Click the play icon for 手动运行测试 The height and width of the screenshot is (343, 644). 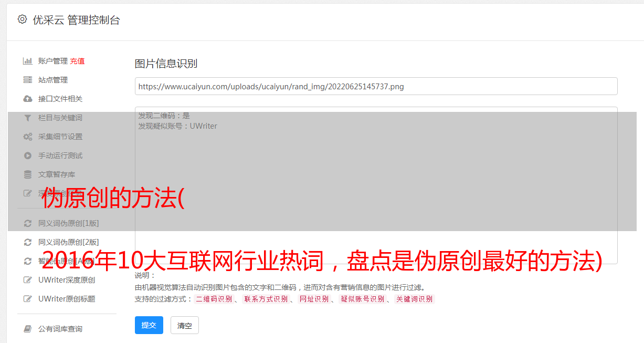[x=28, y=155]
